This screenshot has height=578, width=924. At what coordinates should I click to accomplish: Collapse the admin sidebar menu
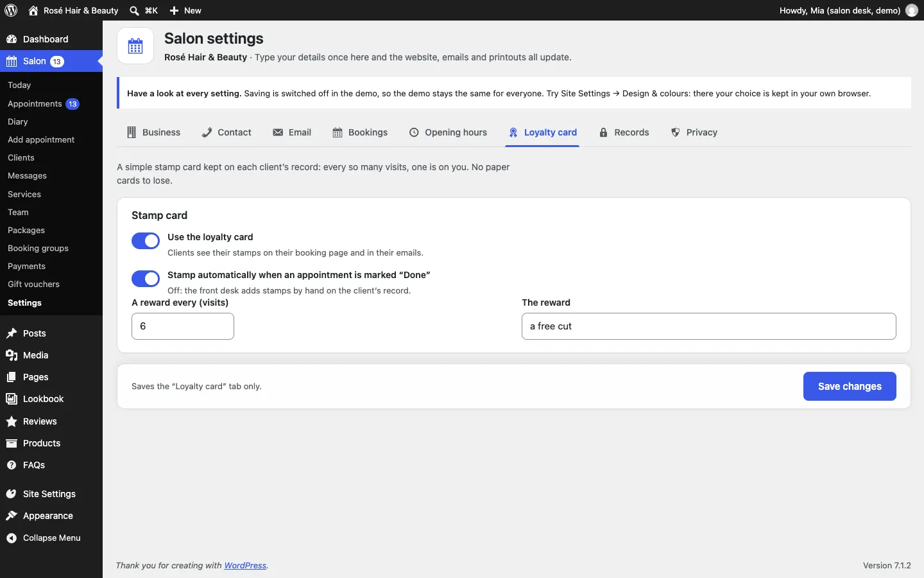pos(44,538)
